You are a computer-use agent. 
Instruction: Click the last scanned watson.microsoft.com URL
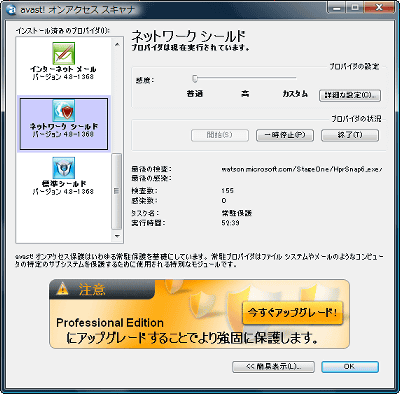[302, 169]
